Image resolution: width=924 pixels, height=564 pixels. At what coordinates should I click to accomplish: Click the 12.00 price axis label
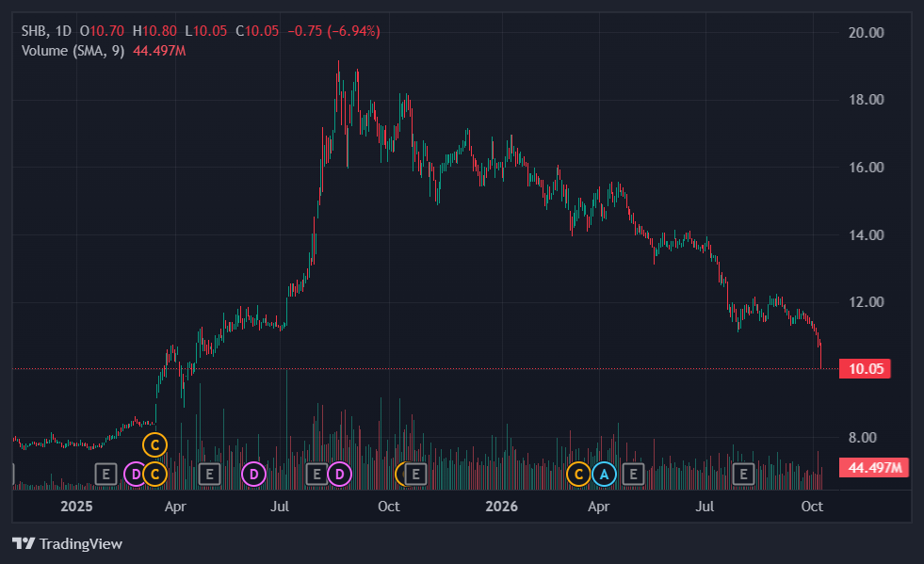pyautogui.click(x=866, y=302)
